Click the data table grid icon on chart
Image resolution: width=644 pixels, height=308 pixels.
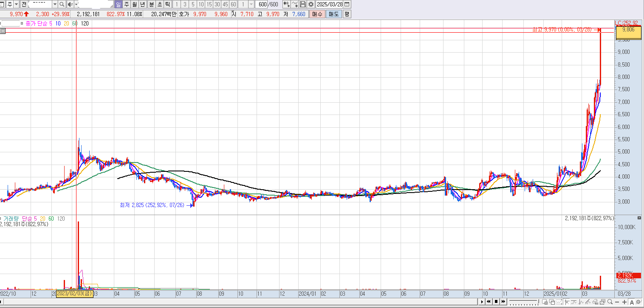pyautogui.click(x=3, y=31)
